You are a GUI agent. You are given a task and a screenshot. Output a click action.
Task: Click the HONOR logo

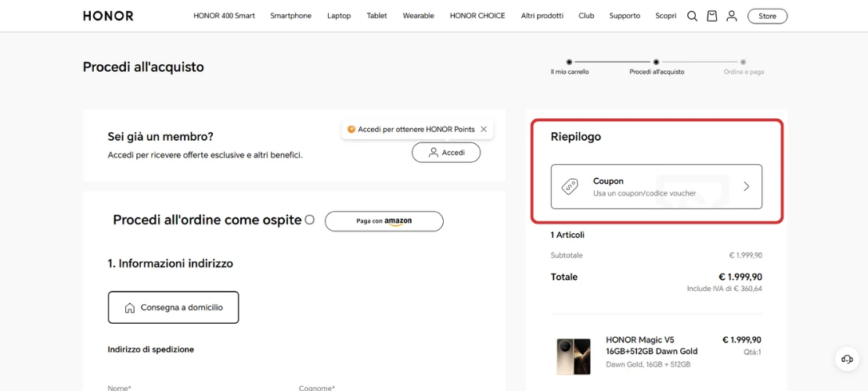[108, 16]
